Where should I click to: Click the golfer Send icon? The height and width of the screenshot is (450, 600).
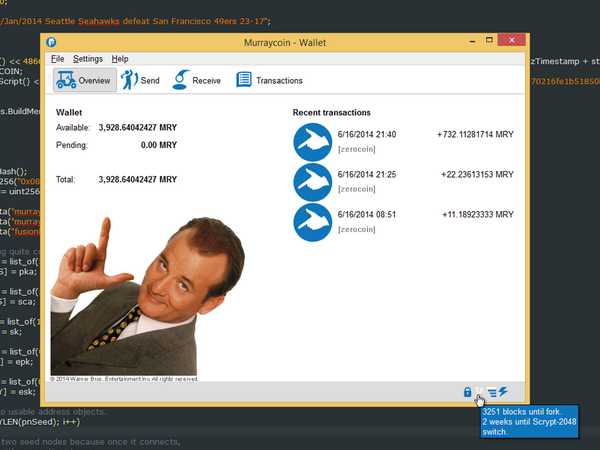tap(129, 80)
